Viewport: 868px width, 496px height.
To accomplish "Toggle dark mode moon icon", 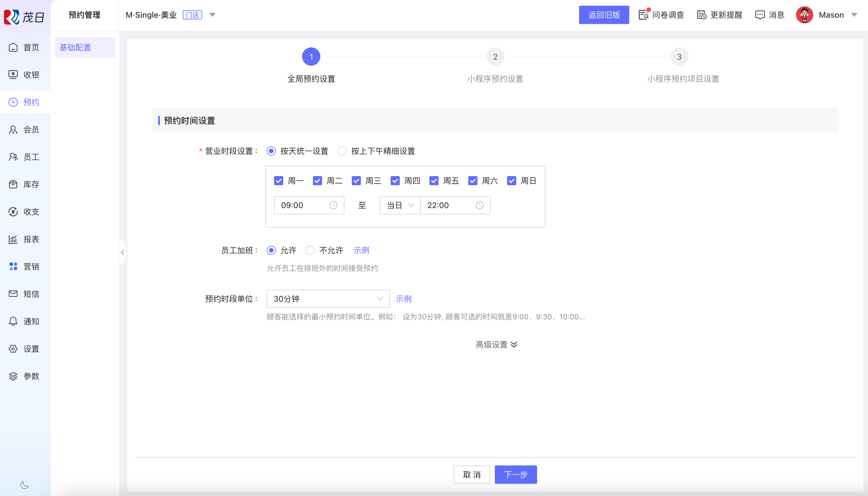I will pyautogui.click(x=25, y=485).
